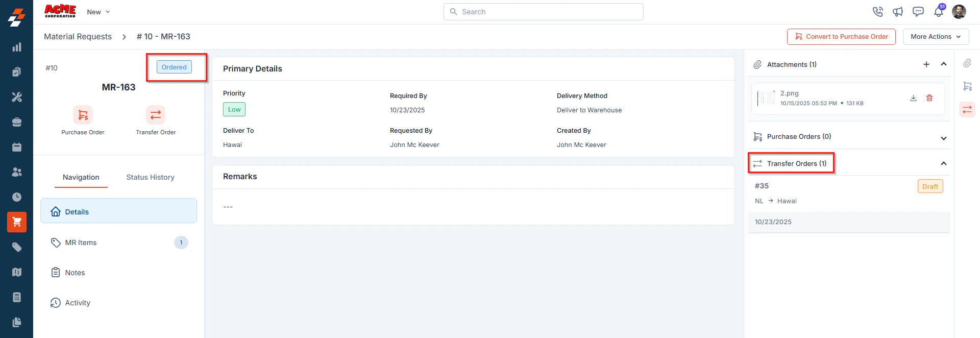This screenshot has height=338, width=980.
Task: Click the Deliver To value 'Hawai'
Action: (232, 145)
